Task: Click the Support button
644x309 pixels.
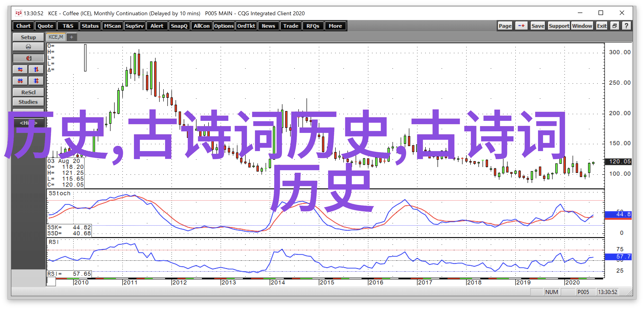Action: point(559,26)
